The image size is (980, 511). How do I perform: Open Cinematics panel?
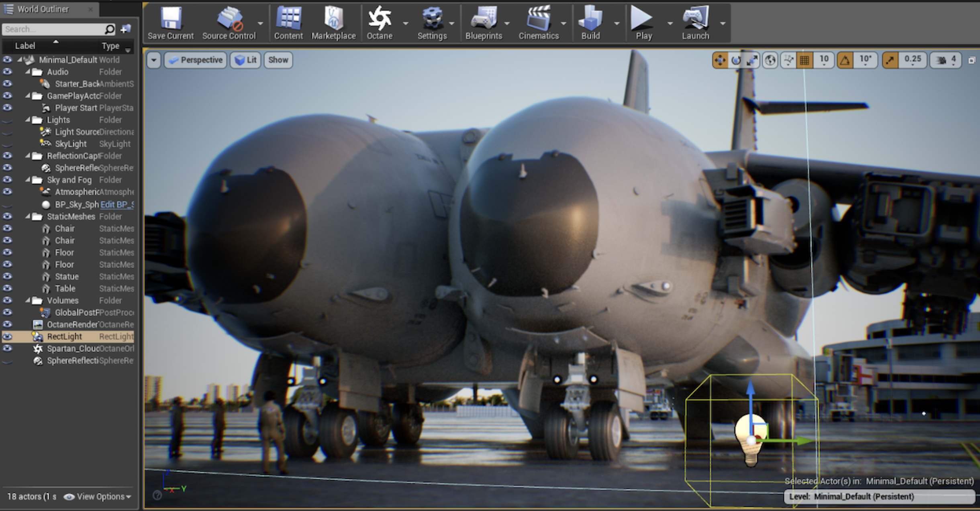(538, 22)
